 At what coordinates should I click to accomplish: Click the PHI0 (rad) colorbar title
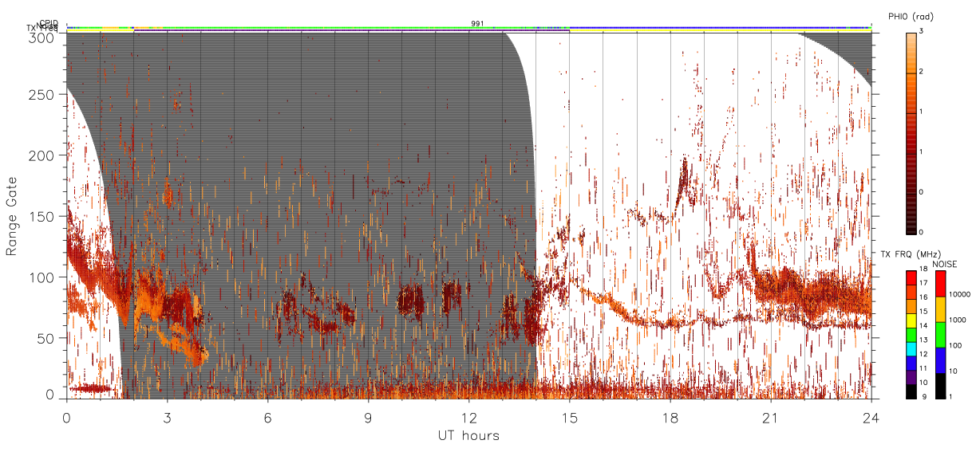(x=911, y=17)
